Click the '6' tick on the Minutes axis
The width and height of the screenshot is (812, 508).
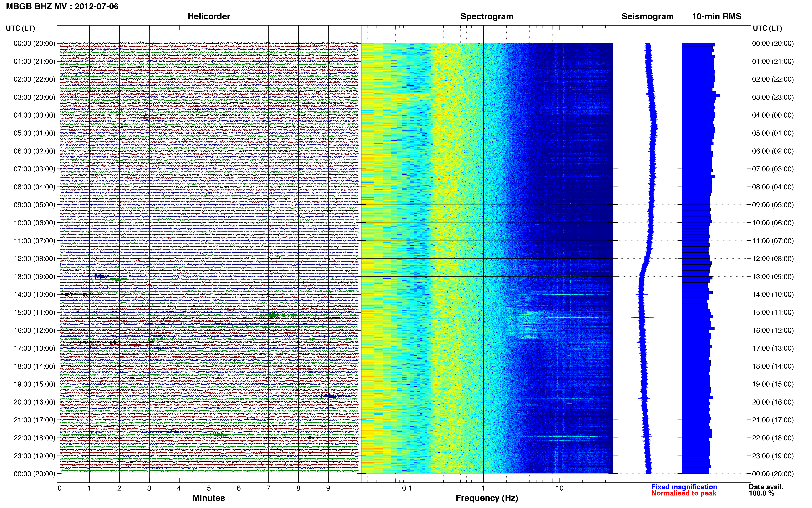click(x=239, y=488)
